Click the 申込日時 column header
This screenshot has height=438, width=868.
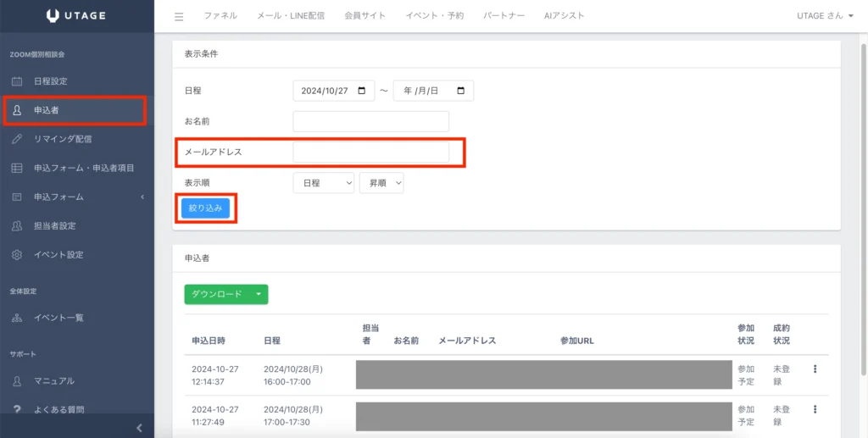tap(209, 341)
